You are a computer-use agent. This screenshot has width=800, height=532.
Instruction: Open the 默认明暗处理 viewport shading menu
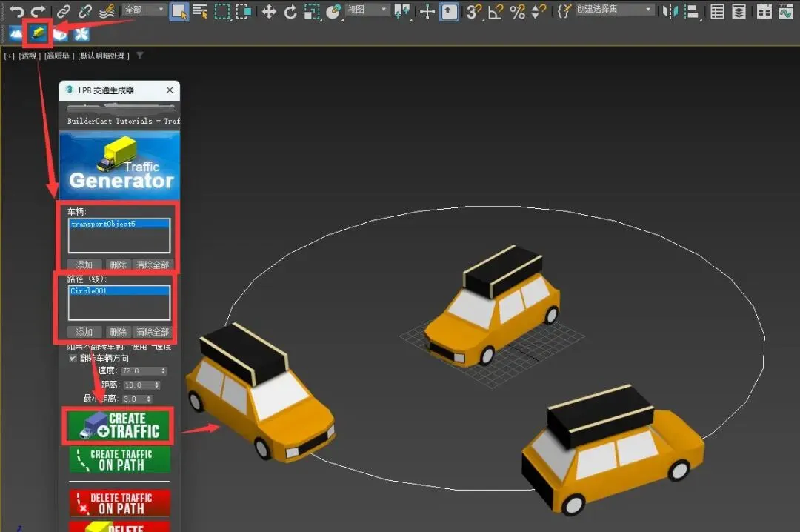pos(103,56)
